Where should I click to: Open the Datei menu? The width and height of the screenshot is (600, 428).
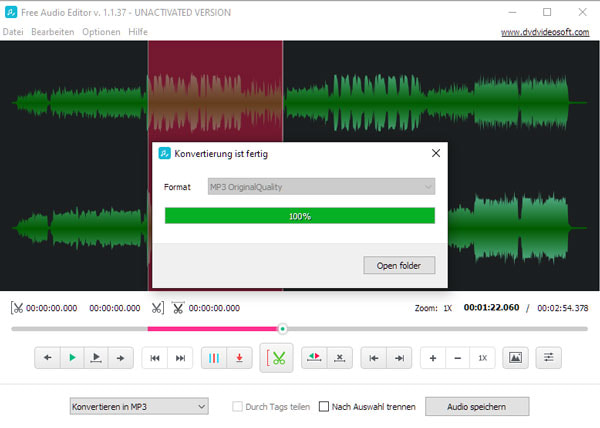coord(13,32)
